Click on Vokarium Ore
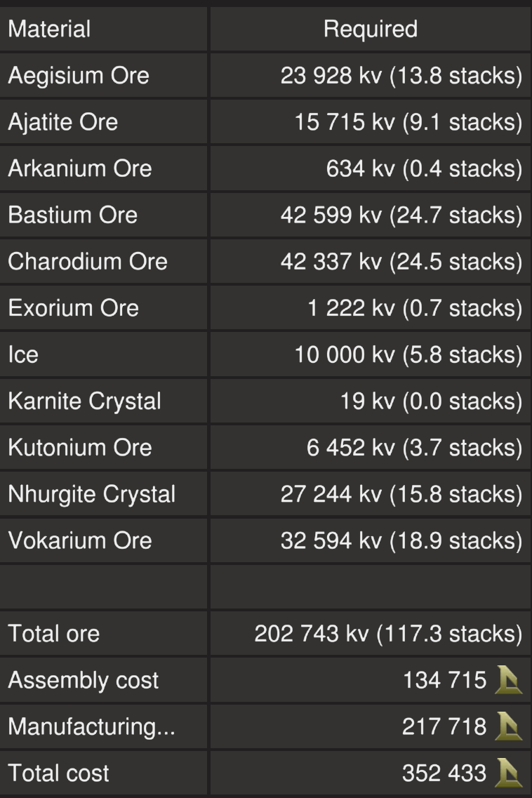 point(80,540)
